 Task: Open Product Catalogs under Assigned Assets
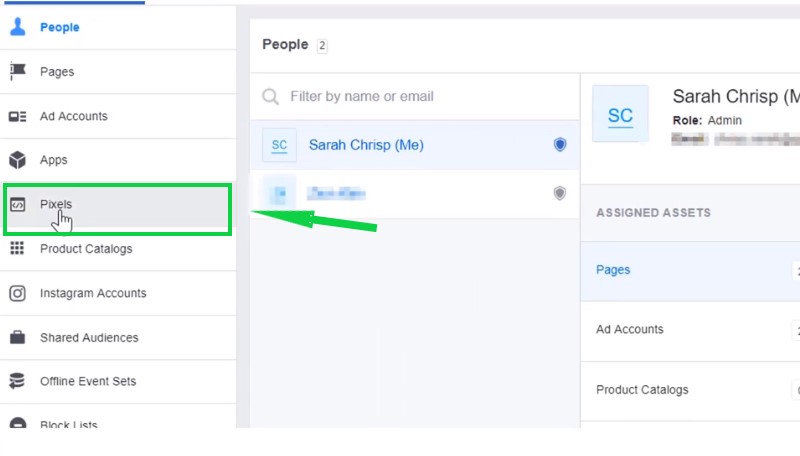click(690, 390)
